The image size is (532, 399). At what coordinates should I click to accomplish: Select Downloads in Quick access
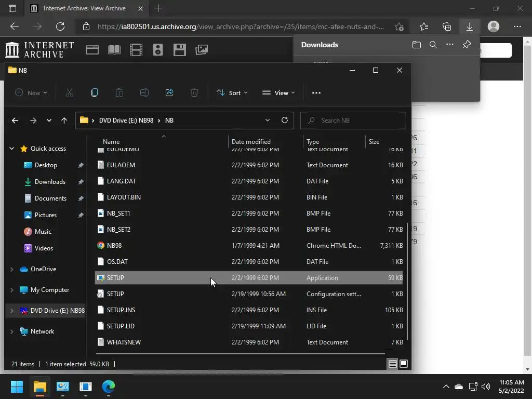click(x=50, y=182)
